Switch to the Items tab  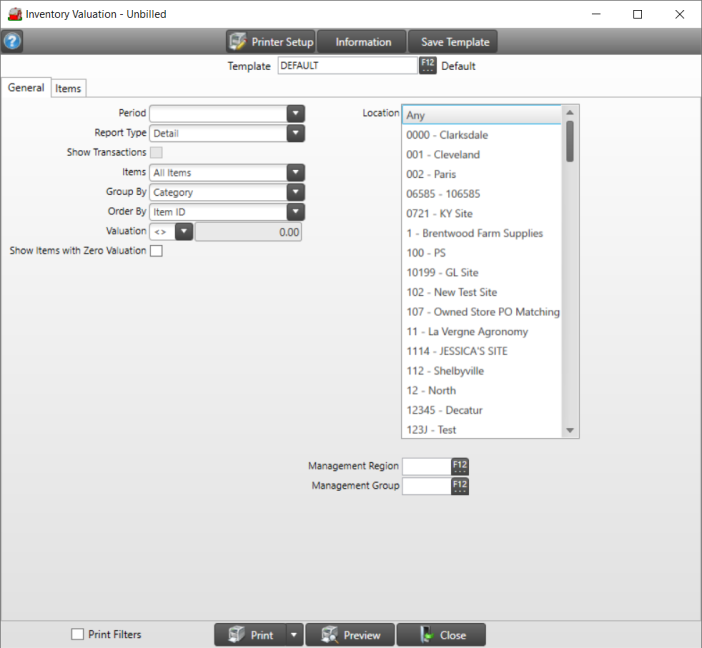click(68, 89)
